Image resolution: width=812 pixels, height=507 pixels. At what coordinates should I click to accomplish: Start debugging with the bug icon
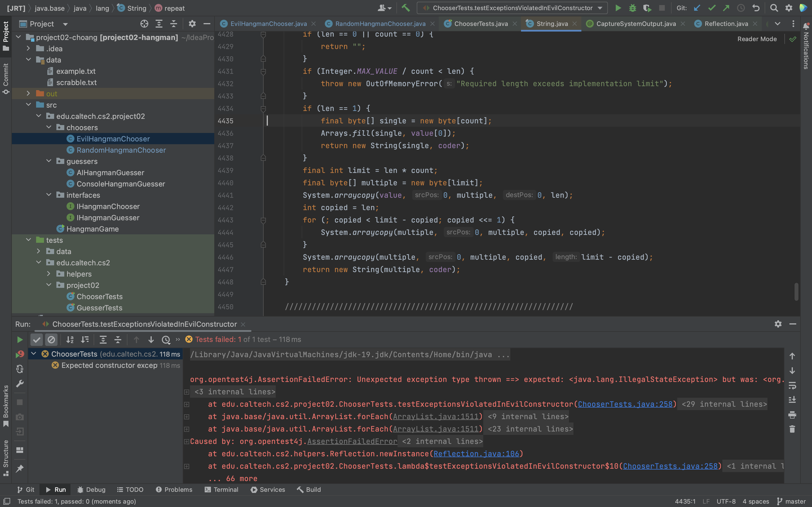coord(632,8)
